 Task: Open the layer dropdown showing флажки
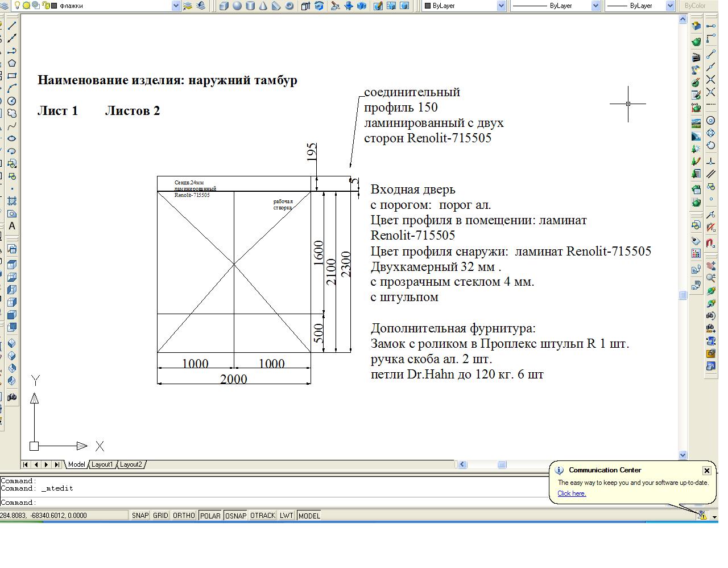(x=176, y=6)
